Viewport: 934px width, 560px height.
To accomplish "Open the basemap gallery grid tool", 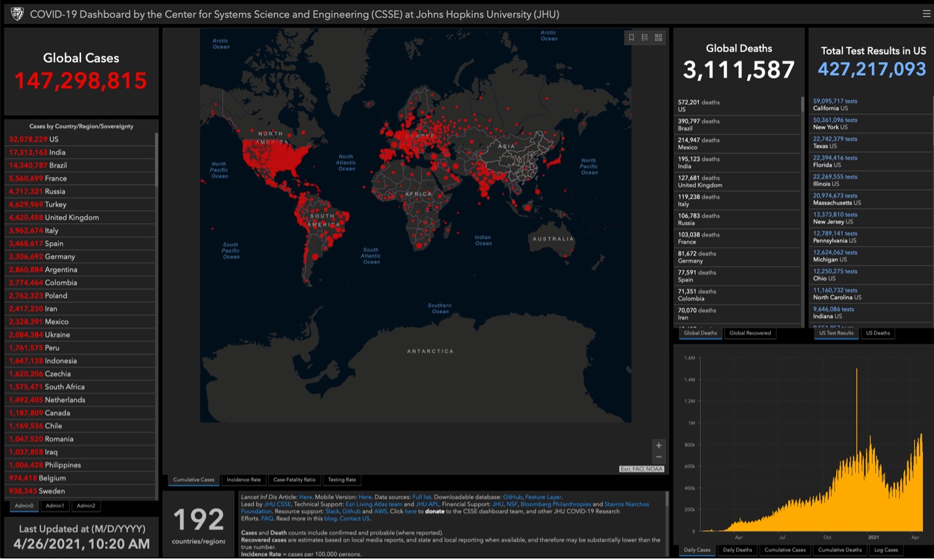I will (x=658, y=38).
